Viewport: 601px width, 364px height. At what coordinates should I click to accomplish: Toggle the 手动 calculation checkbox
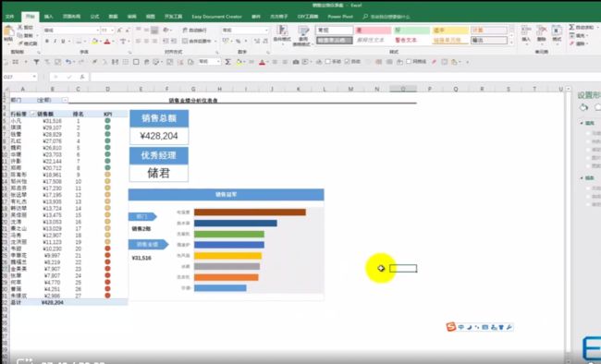327,61
